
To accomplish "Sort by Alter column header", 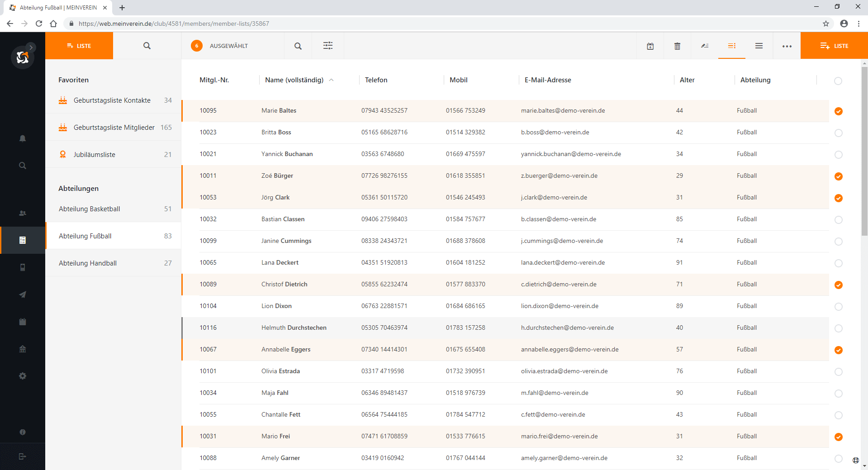I will 687,80.
